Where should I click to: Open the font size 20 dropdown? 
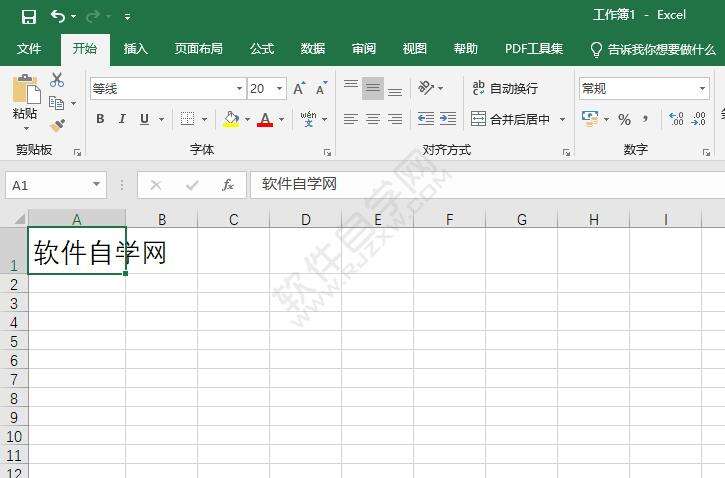tap(279, 88)
